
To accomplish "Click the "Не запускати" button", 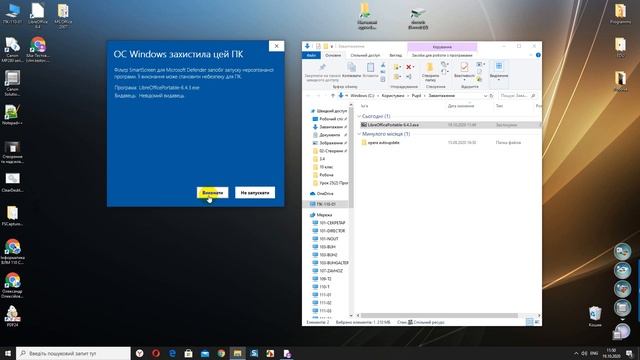I will pos(255,193).
